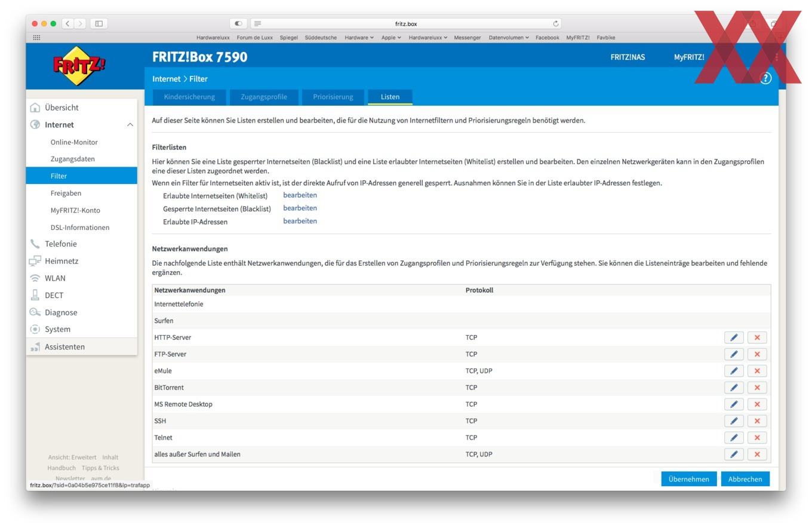
Task: Edit the BitTorrent entry with pencil icon
Action: 734,388
